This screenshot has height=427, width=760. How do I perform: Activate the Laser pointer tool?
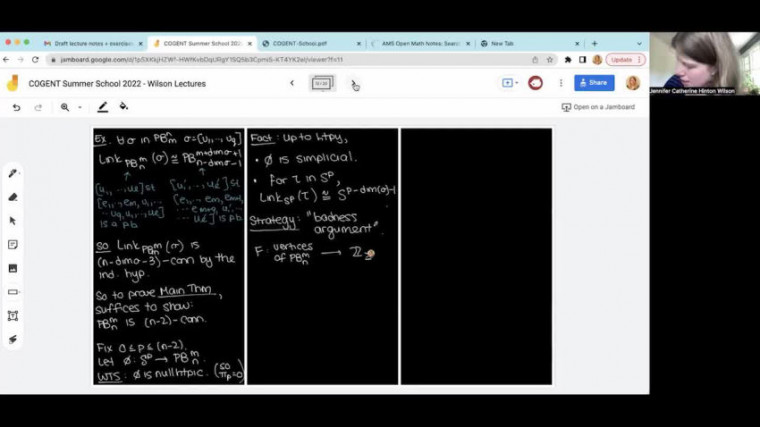[13, 339]
